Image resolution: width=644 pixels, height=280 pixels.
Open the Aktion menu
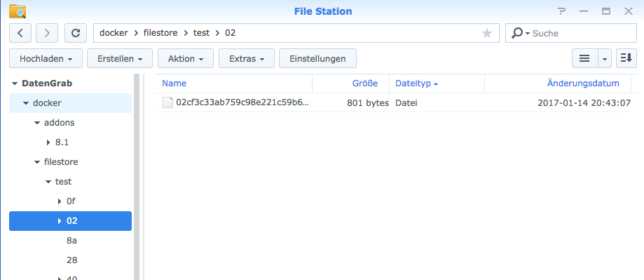tap(186, 58)
